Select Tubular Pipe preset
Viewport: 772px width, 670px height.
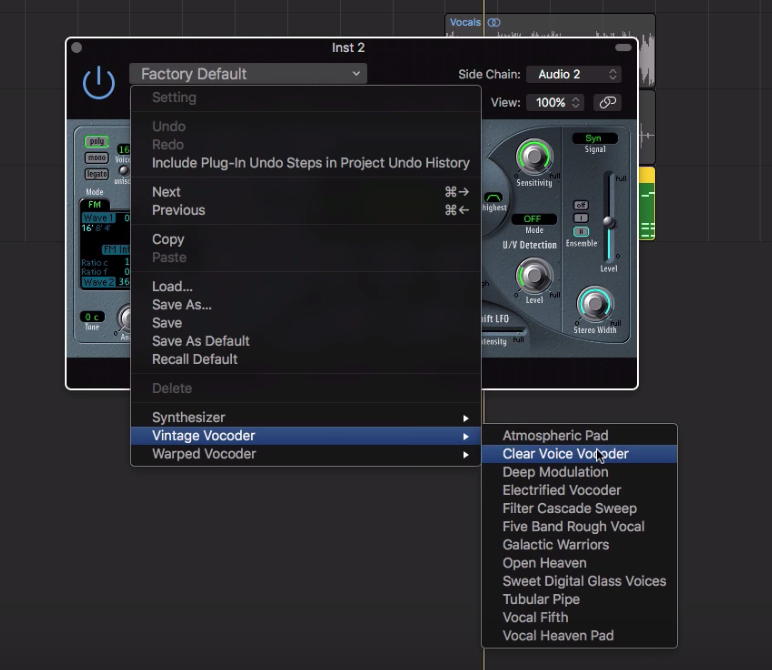[579, 600]
